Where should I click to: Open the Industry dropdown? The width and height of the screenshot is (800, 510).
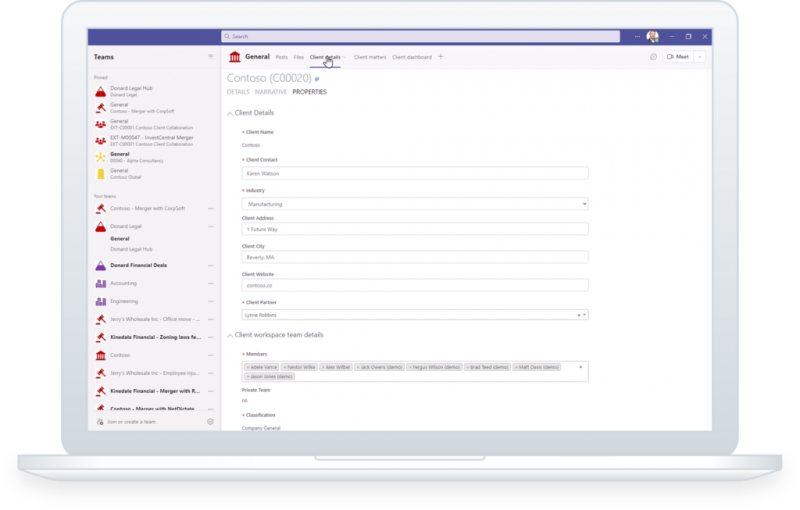tap(414, 203)
